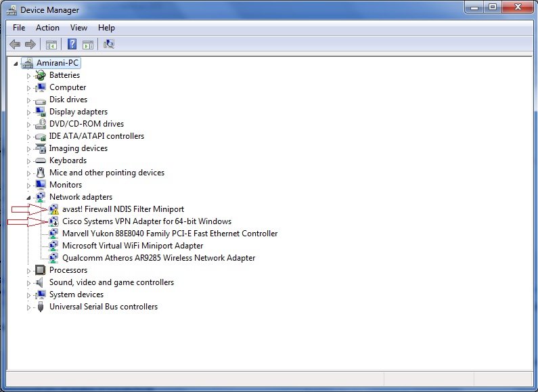Collapse the Network adapters node

28,198
